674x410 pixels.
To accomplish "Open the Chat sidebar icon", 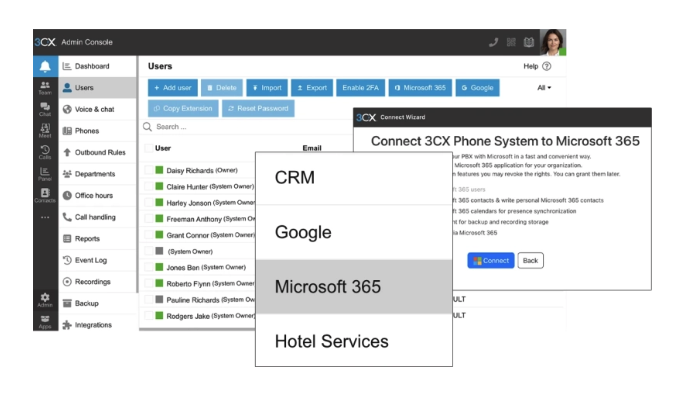I will (45, 111).
